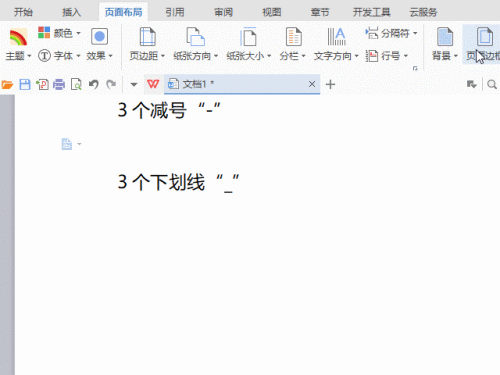Select the 文档1 document tab
Viewport: 500px width, 375px height.
(x=242, y=84)
